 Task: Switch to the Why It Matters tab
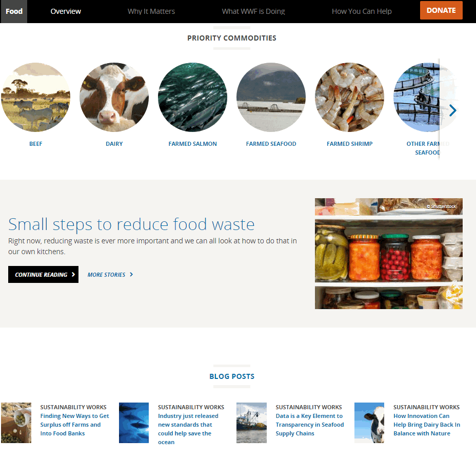point(151,11)
